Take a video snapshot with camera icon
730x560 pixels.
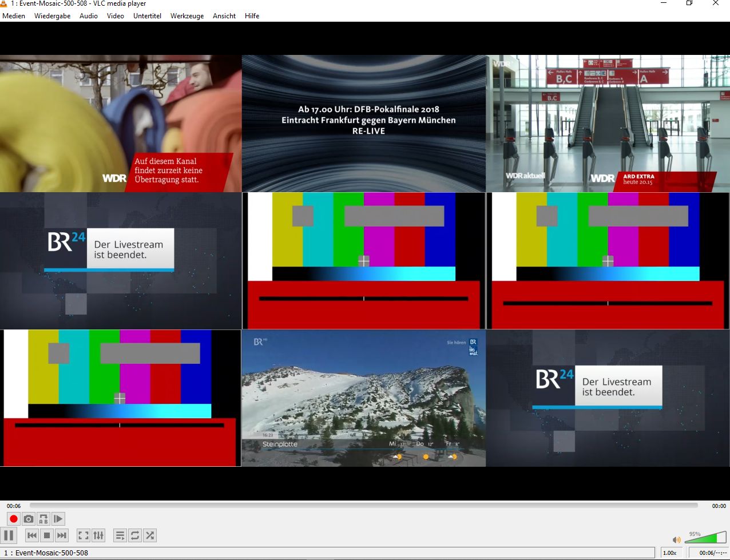coord(29,519)
